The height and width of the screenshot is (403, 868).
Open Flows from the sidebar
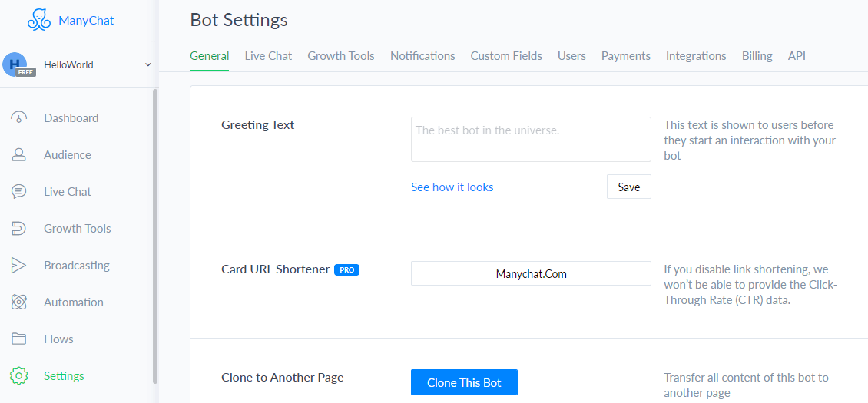(58, 339)
